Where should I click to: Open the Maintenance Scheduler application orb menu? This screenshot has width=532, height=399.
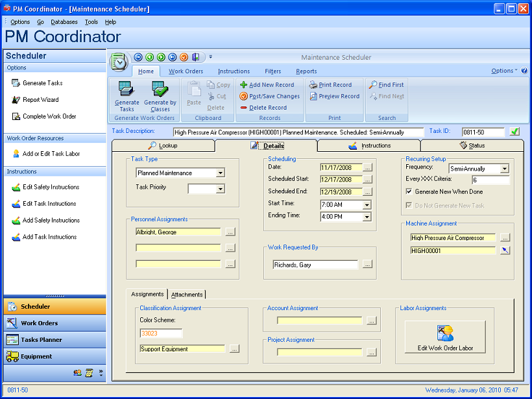(x=119, y=62)
